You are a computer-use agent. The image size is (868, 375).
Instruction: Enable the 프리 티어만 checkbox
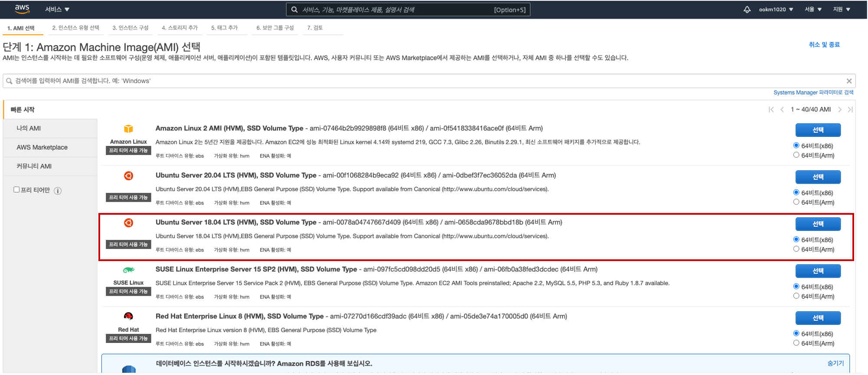16,190
